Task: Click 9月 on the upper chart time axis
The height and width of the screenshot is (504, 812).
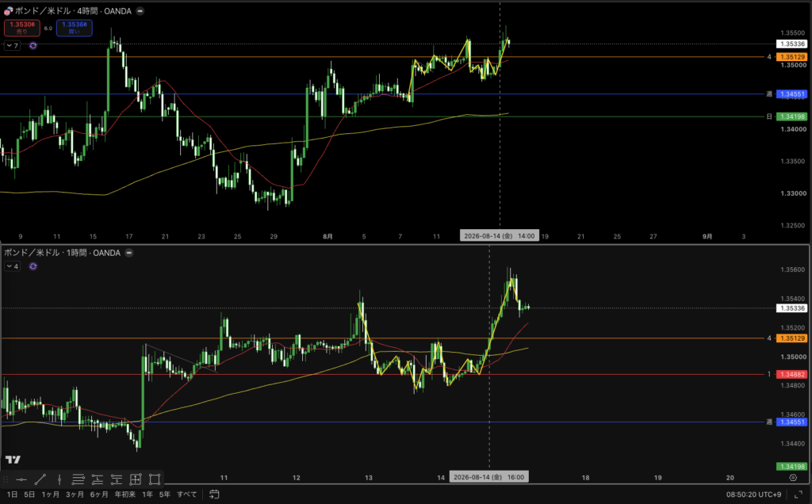Action: (x=707, y=236)
